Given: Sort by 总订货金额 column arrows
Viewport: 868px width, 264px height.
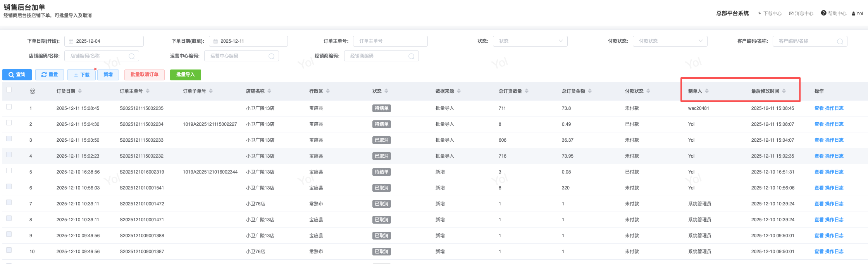Looking at the screenshot, I should click(x=590, y=91).
